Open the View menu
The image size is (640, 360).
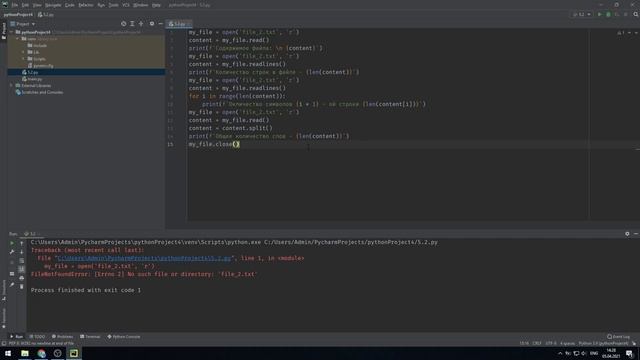pyautogui.click(x=37, y=5)
